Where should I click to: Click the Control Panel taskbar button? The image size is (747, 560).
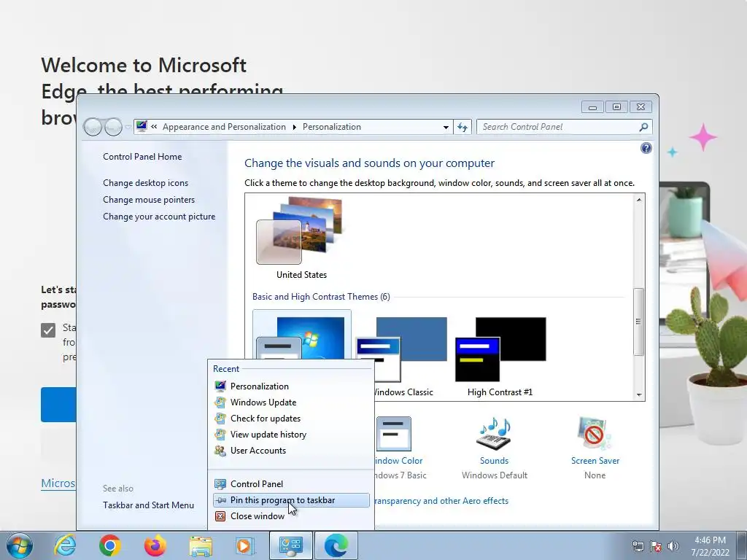[x=290, y=545]
